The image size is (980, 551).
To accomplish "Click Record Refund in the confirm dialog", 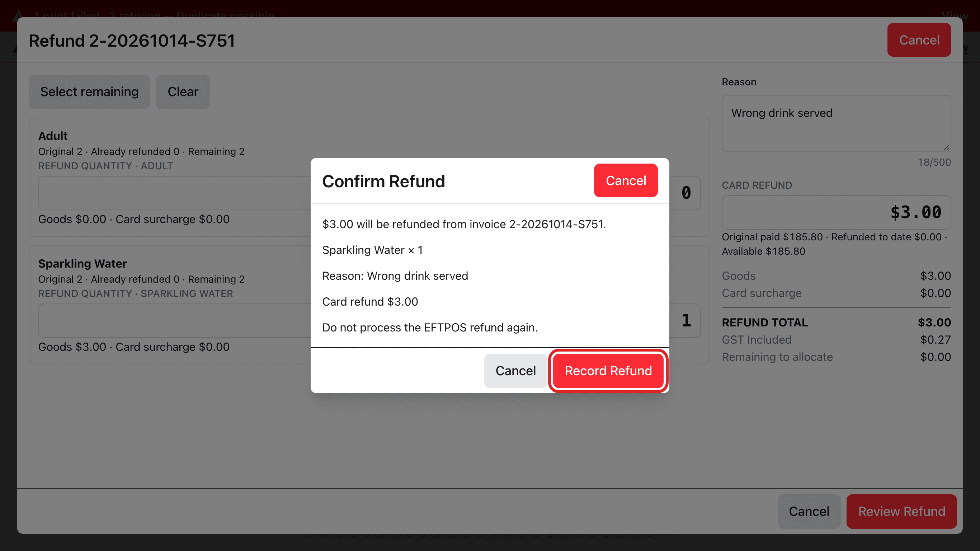I will click(x=608, y=371).
